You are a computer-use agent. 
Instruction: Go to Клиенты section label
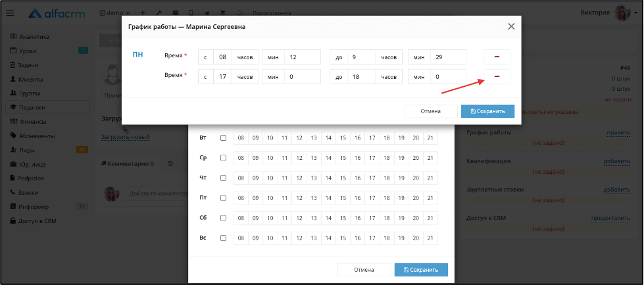click(31, 79)
